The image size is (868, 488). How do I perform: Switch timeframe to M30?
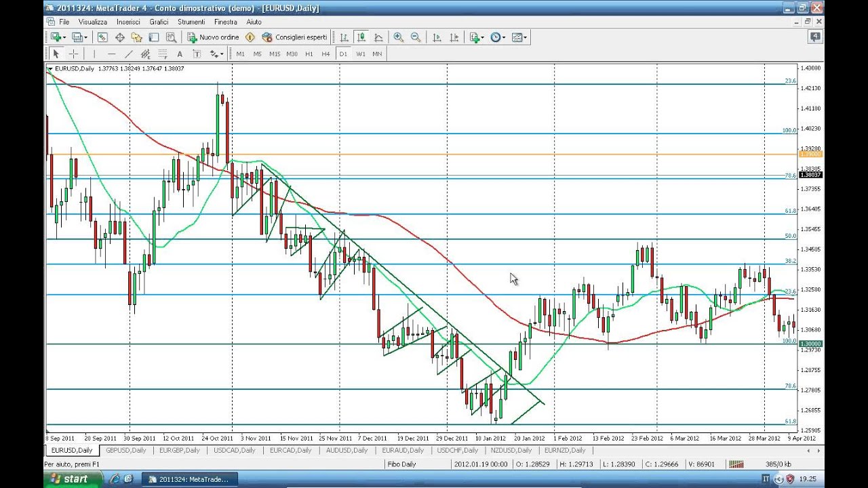pyautogui.click(x=292, y=54)
